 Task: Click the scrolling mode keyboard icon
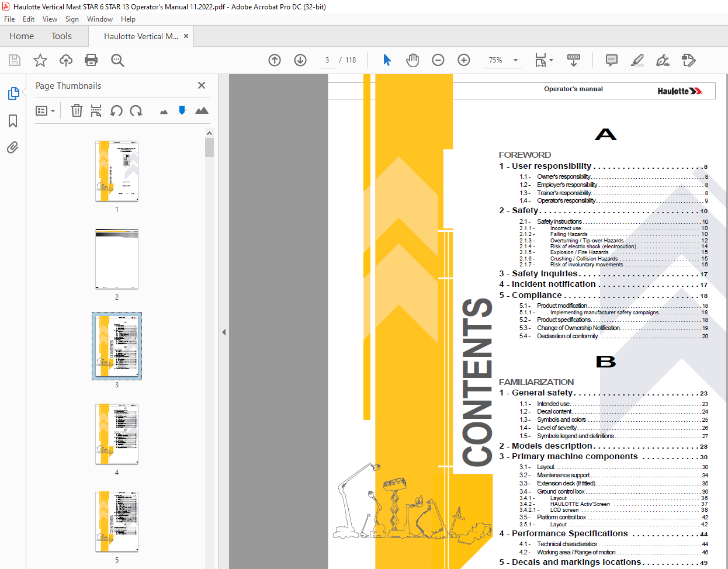click(x=574, y=60)
